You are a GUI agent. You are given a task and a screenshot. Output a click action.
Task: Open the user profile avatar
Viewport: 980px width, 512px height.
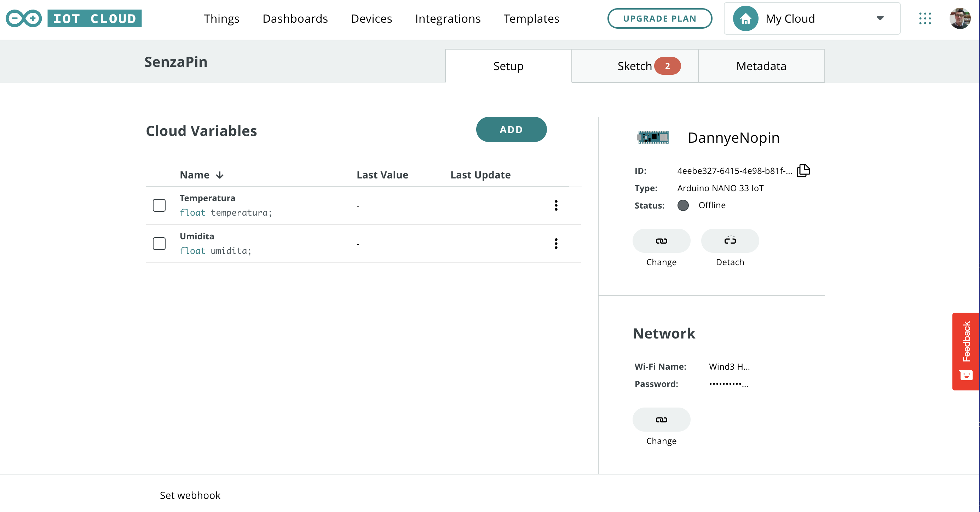click(x=960, y=18)
